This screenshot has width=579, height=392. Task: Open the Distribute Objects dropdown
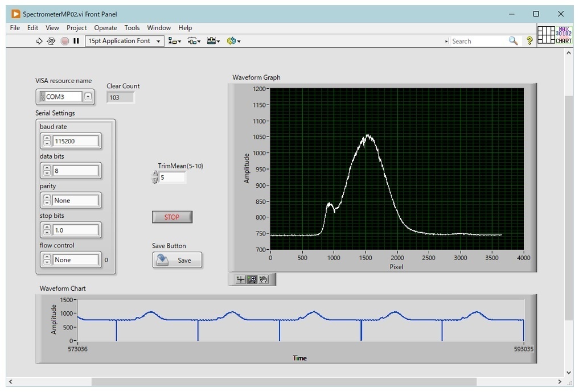pos(194,41)
